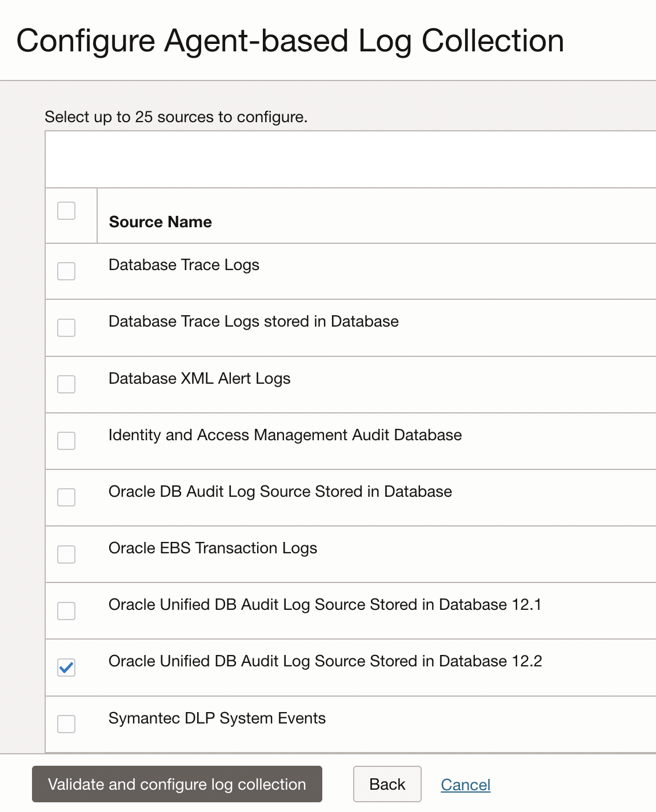The image size is (656, 812).
Task: Uncheck the Oracle Unified DB Audit 12.2 checkbox
Action: coord(66,667)
